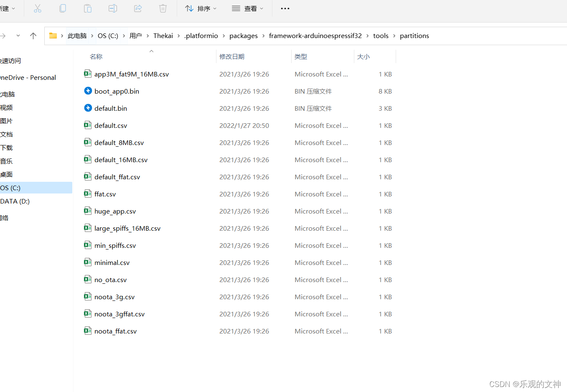Click Excel icon of default_ffat.csv
Screen dimensions: 567x392
(88, 177)
